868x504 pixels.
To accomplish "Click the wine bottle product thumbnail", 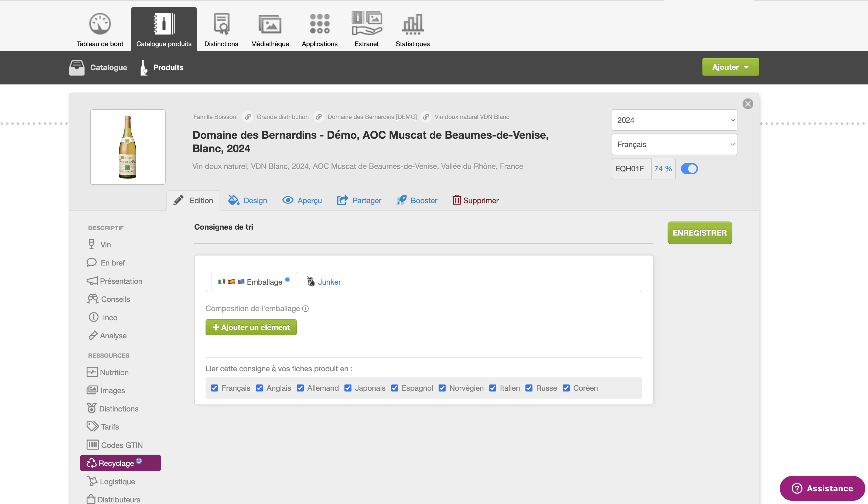I will point(128,147).
